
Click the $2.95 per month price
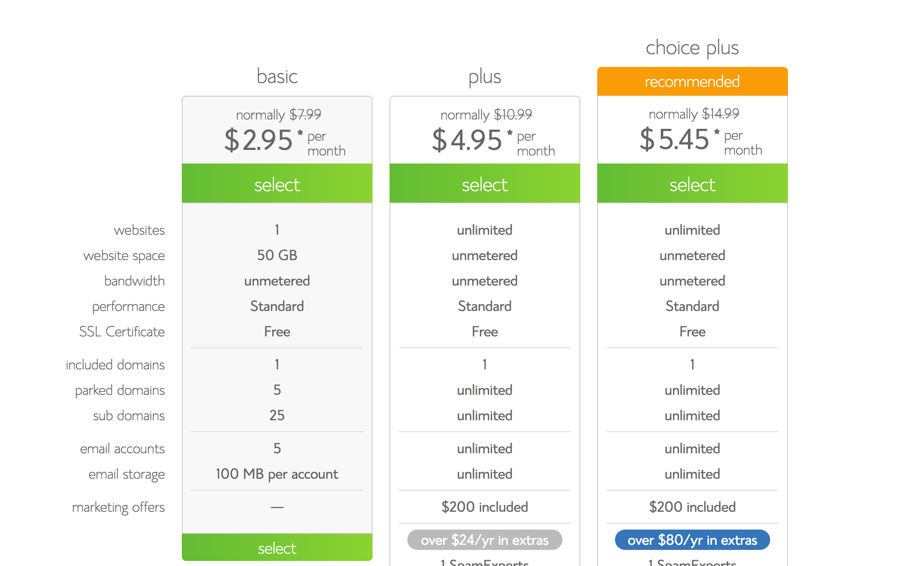(285, 141)
